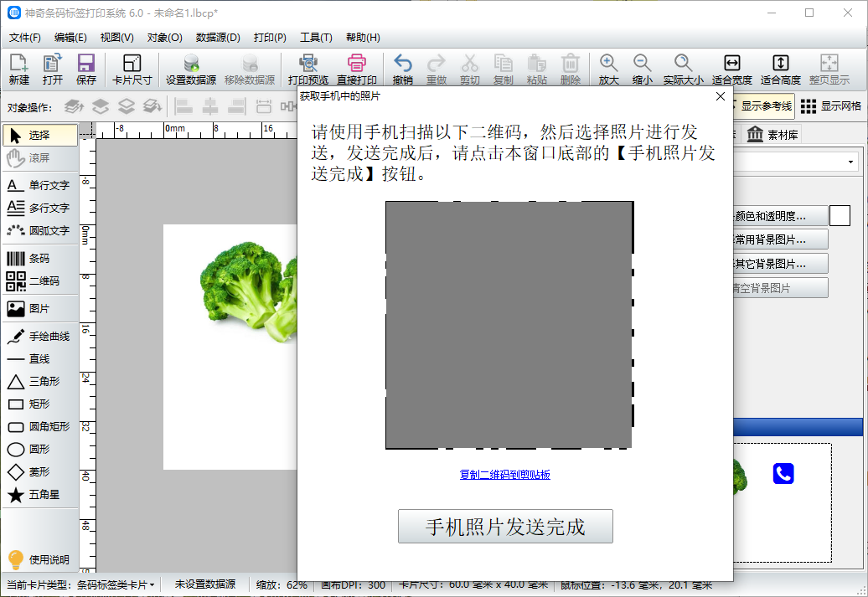
Task: Open the 文件(F) menu
Action: click(x=25, y=38)
